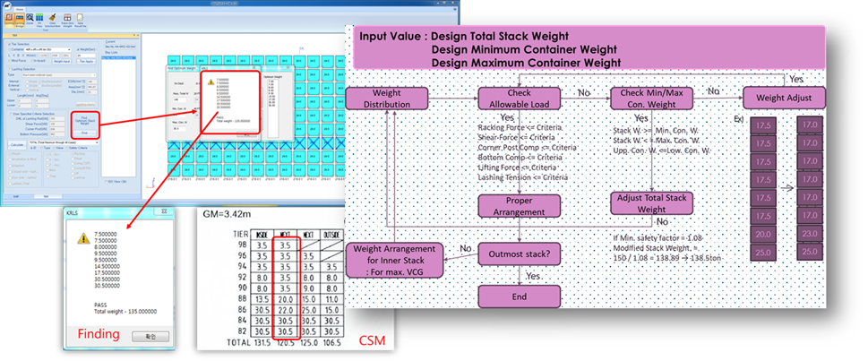Click the Find button
This screenshot has height=361, width=868.
(83, 131)
